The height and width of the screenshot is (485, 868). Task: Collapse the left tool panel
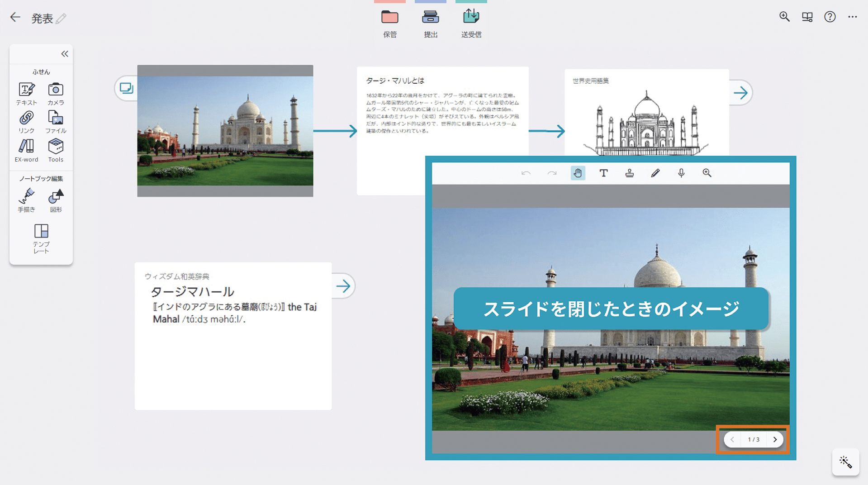pyautogui.click(x=65, y=54)
